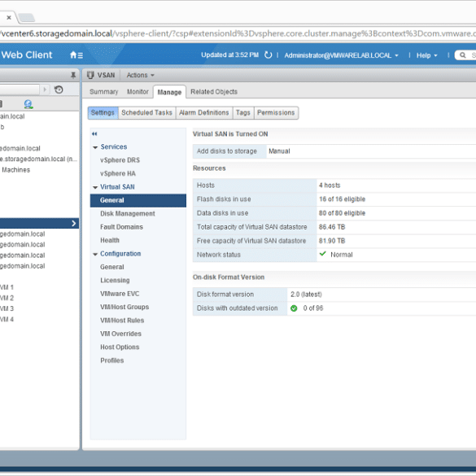Open a new browser tab
Screen dimensions: 476x476
pos(26,18)
